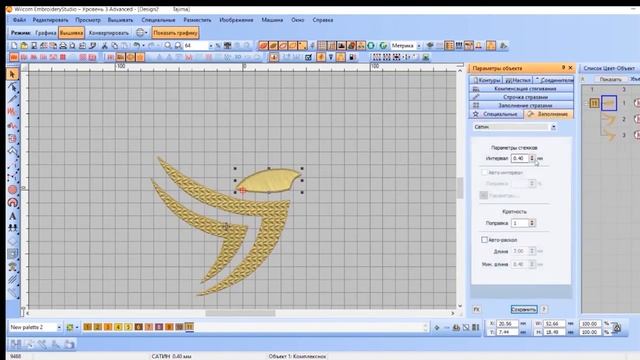This screenshot has width=640, height=360.
Task: Open the Файл menu
Action: point(19,20)
